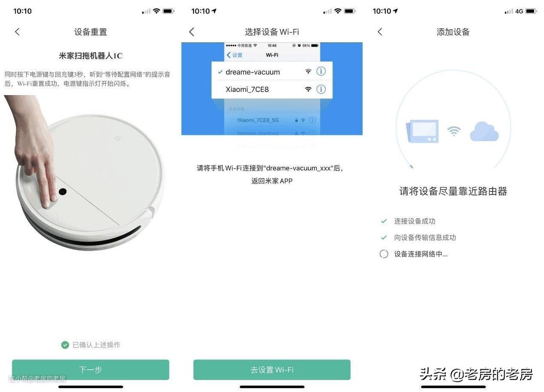The image size is (544, 392).
Task: Tap the device icon in connection circle
Action: point(422,131)
